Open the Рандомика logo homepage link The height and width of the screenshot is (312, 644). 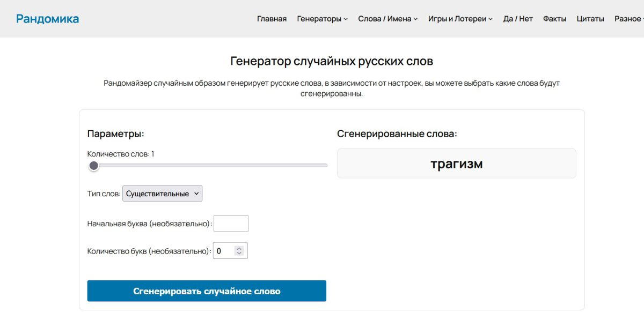coord(47,19)
